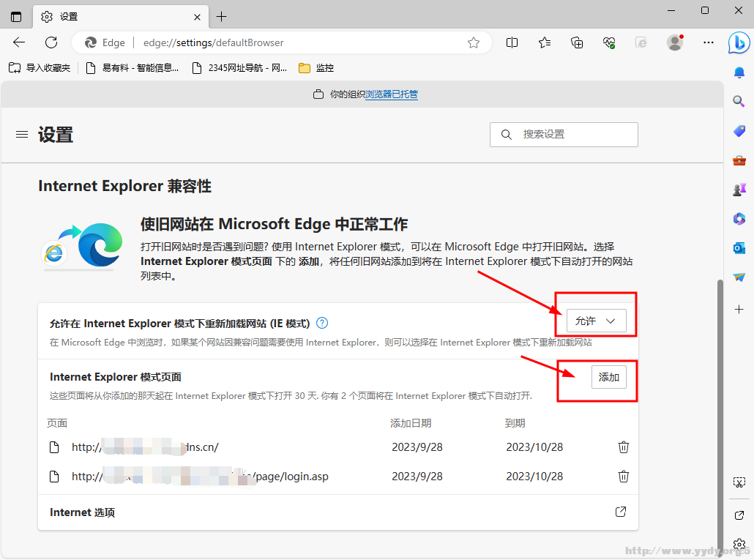Open the sidebar Outlook icon
The width and height of the screenshot is (754, 560).
(739, 248)
